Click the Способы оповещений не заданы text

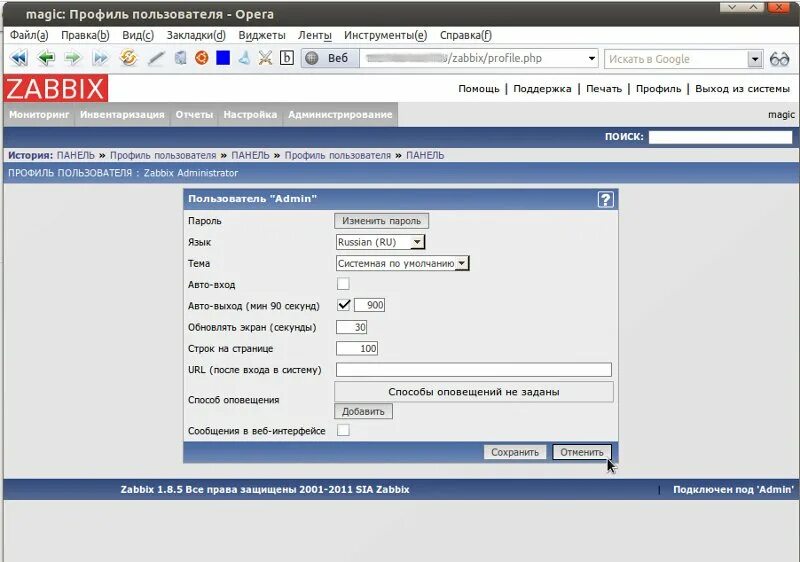coord(473,392)
